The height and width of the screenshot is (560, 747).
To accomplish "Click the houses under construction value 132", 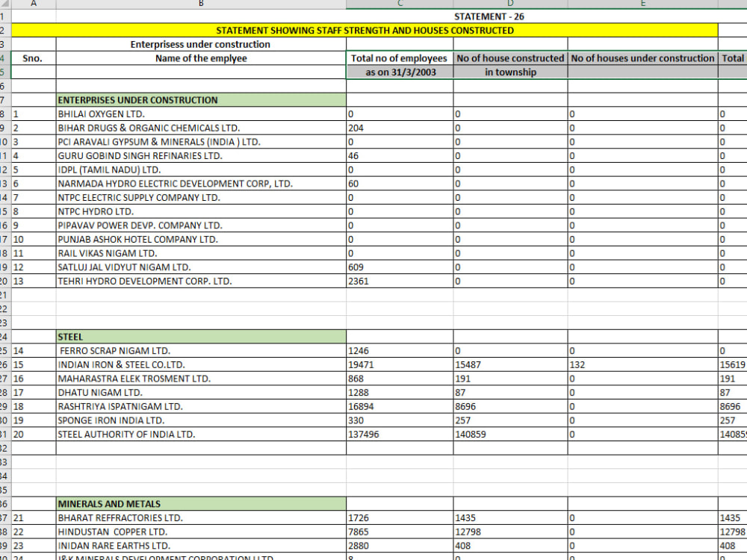I will (x=642, y=364).
